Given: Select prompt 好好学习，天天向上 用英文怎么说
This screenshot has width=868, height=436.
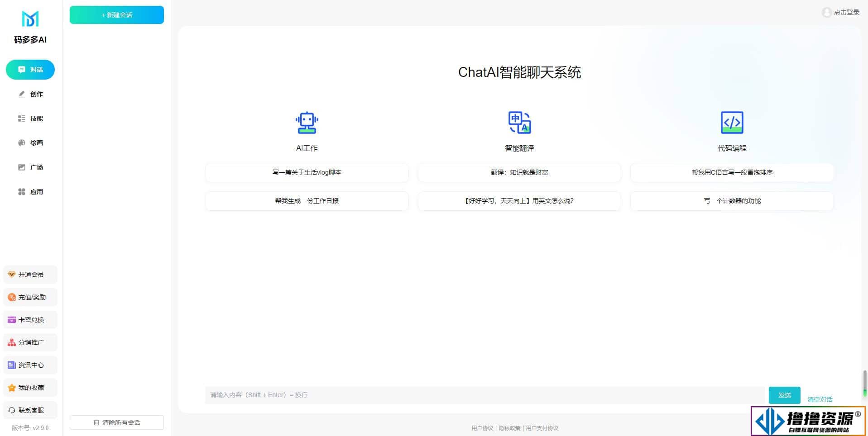Looking at the screenshot, I should (519, 201).
